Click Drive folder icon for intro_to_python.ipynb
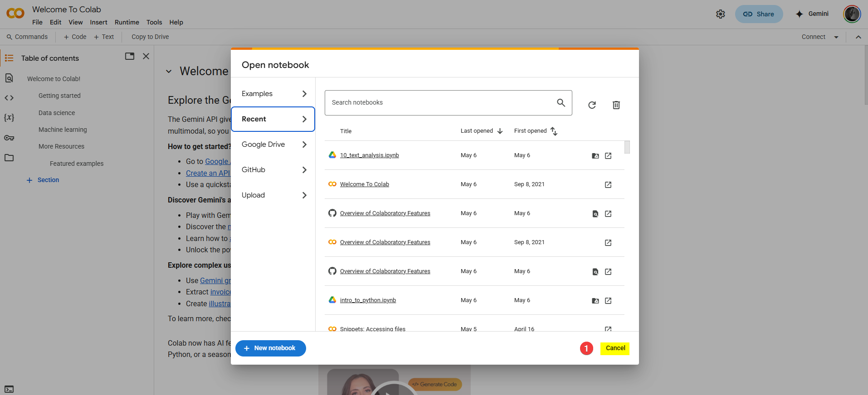This screenshot has width=868, height=395. [x=595, y=301]
